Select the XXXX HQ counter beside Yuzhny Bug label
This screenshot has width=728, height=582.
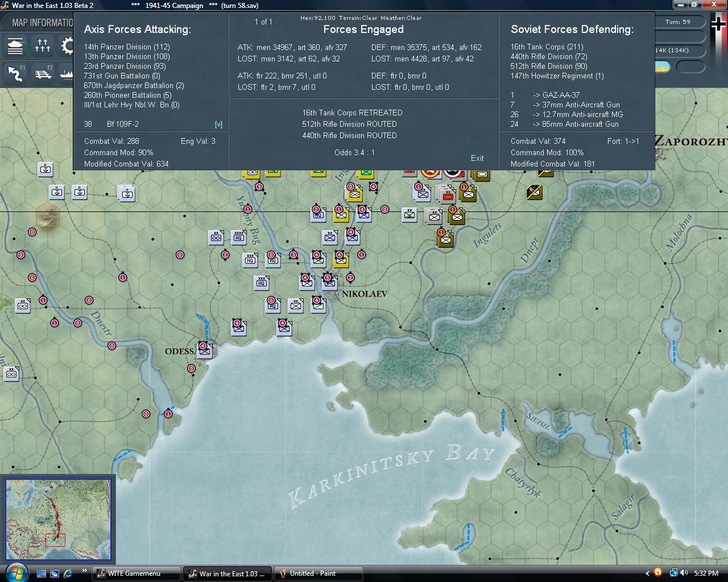(238, 236)
